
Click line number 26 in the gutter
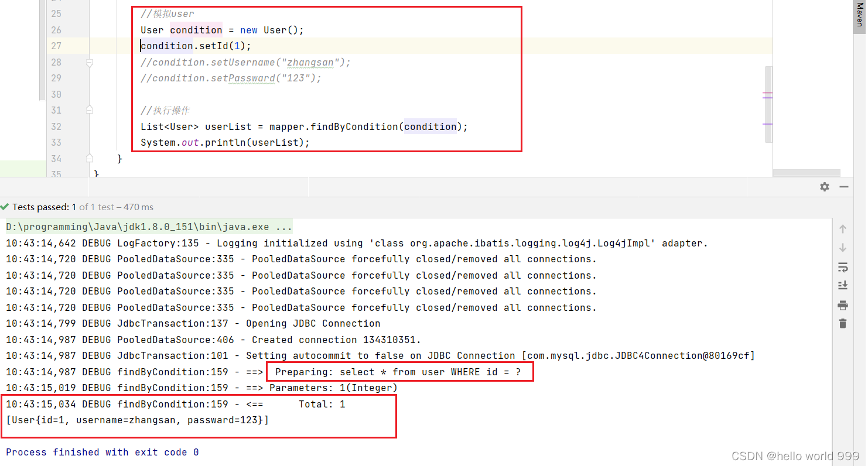coord(56,30)
